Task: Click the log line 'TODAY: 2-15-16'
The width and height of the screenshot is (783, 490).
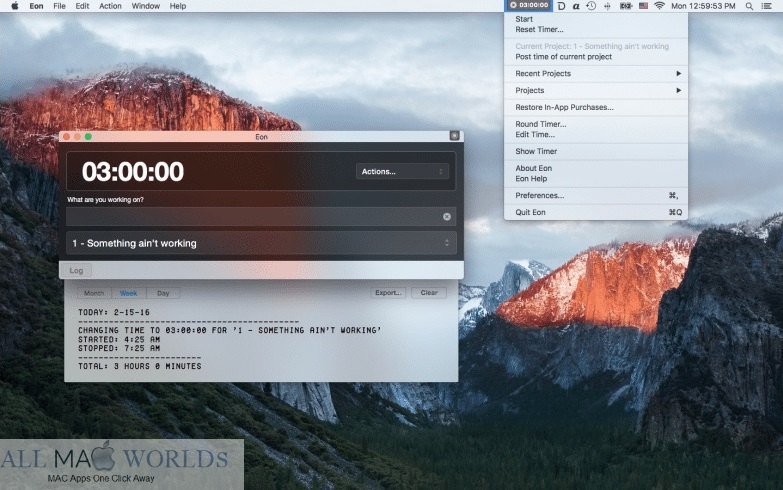Action: point(114,312)
